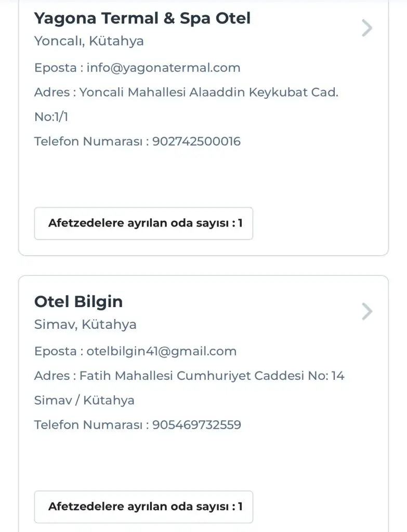
Task: Select the Otel Bilgin hotel title
Action: [78, 302]
